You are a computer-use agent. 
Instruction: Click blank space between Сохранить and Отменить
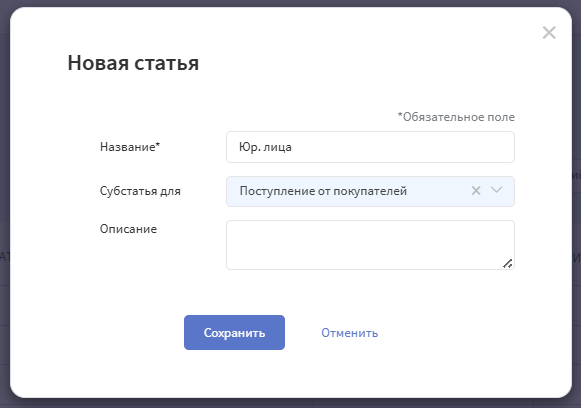(303, 333)
